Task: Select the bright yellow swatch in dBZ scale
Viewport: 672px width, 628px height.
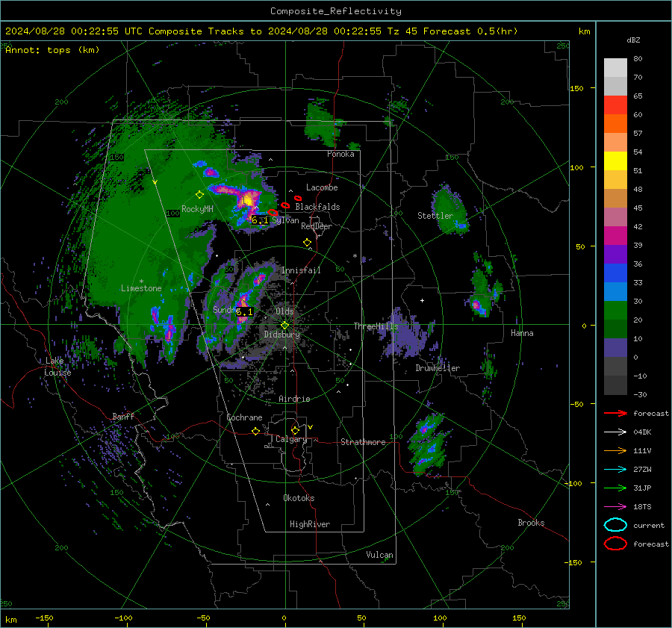Action: click(615, 161)
